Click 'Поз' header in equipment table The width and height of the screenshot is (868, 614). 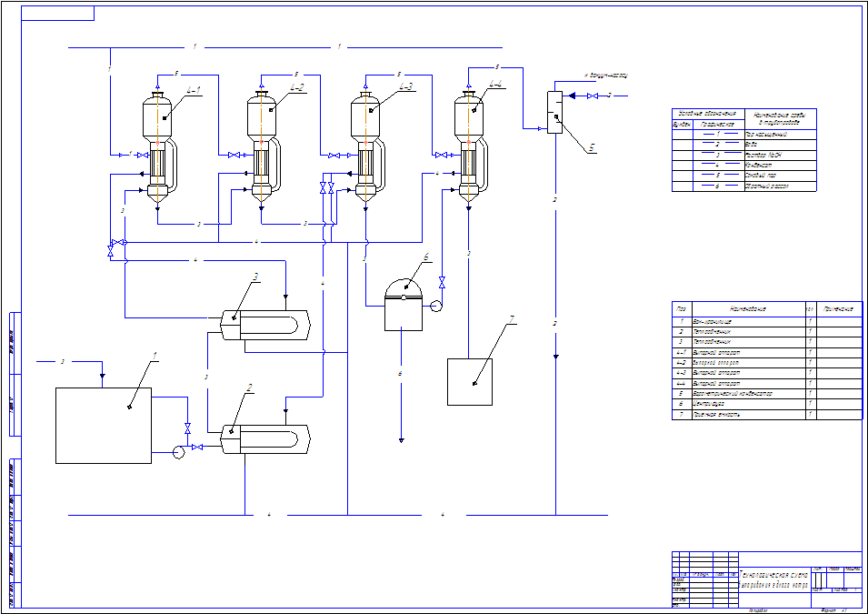(682, 308)
